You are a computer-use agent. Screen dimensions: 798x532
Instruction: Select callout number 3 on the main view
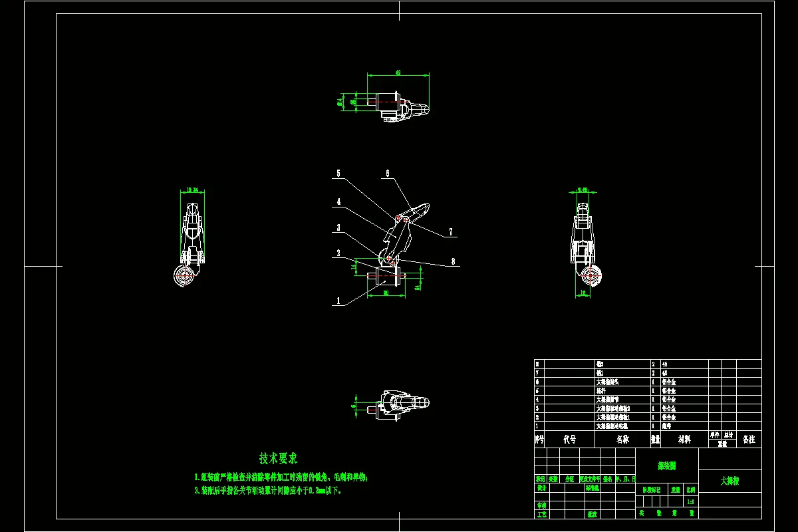pyautogui.click(x=338, y=227)
